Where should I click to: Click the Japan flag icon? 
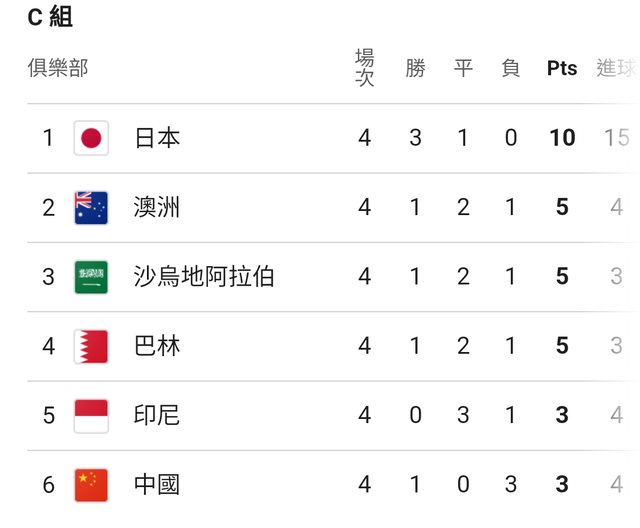click(91, 138)
